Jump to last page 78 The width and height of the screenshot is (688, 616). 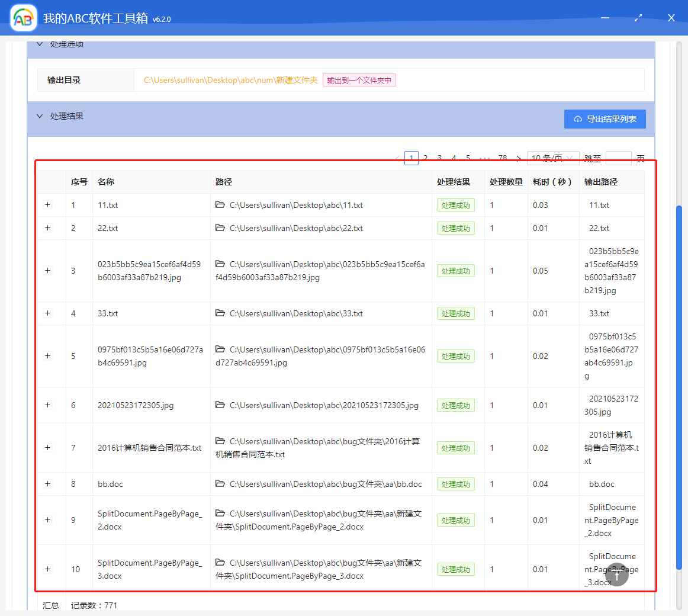(x=503, y=158)
